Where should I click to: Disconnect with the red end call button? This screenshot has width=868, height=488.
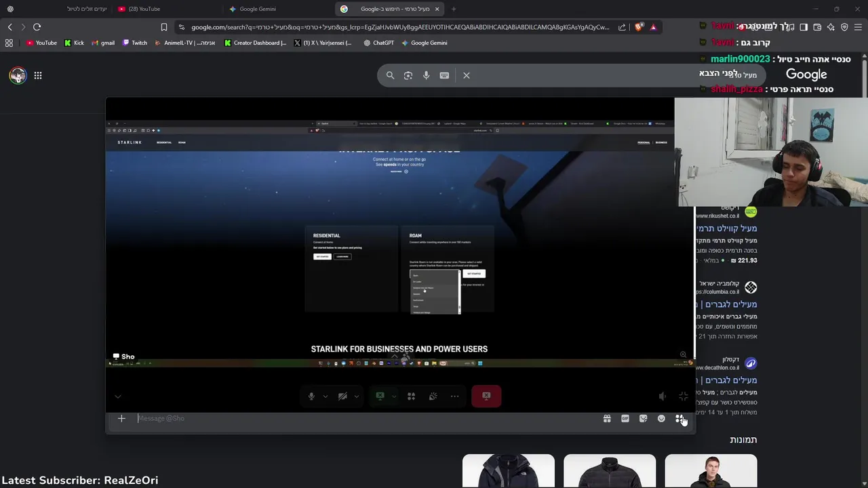(x=486, y=396)
